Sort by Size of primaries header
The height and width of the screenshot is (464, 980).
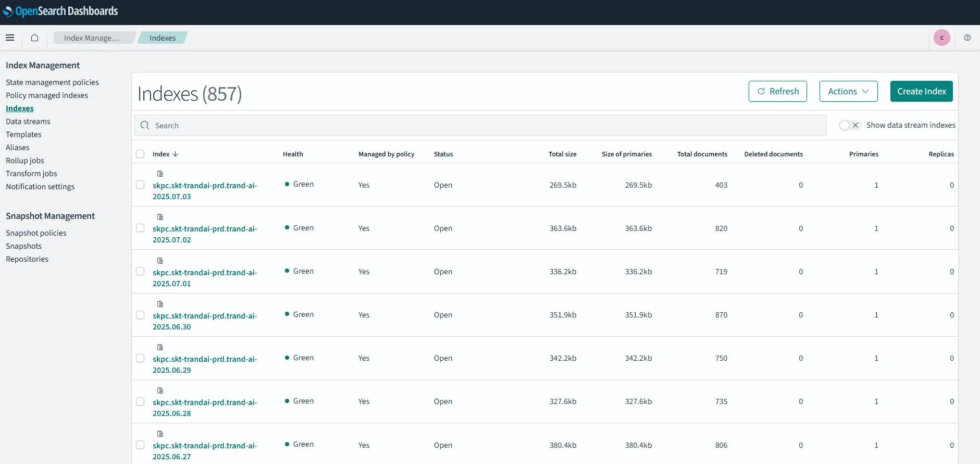[626, 154]
